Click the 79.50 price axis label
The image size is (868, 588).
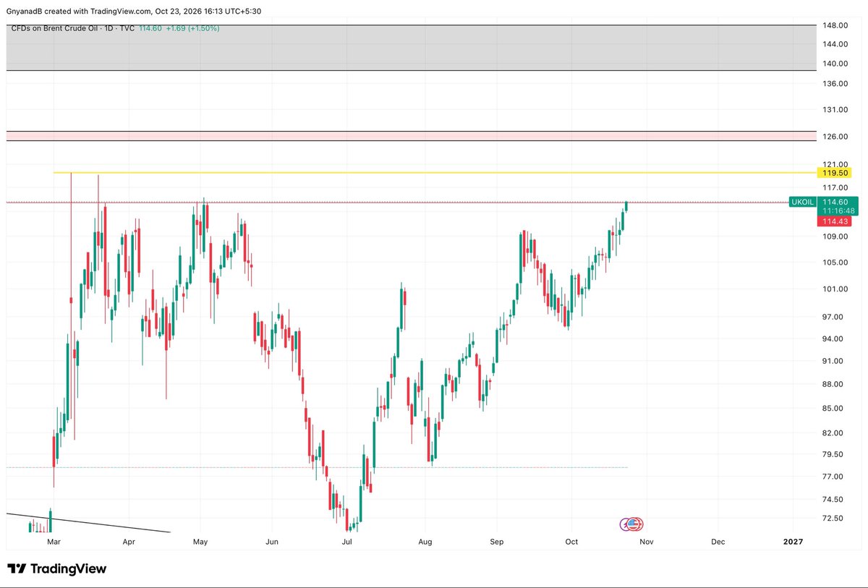(834, 455)
